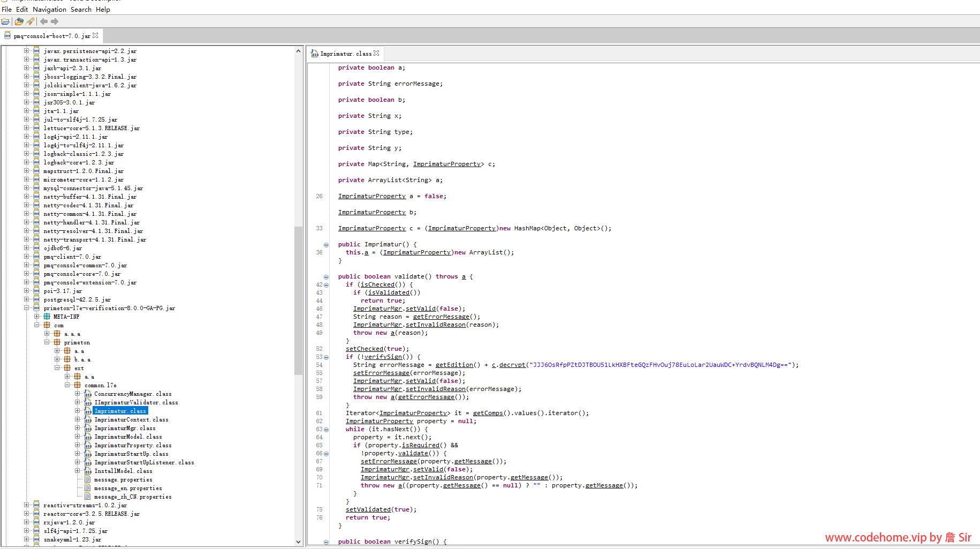Open the File menu

point(7,9)
